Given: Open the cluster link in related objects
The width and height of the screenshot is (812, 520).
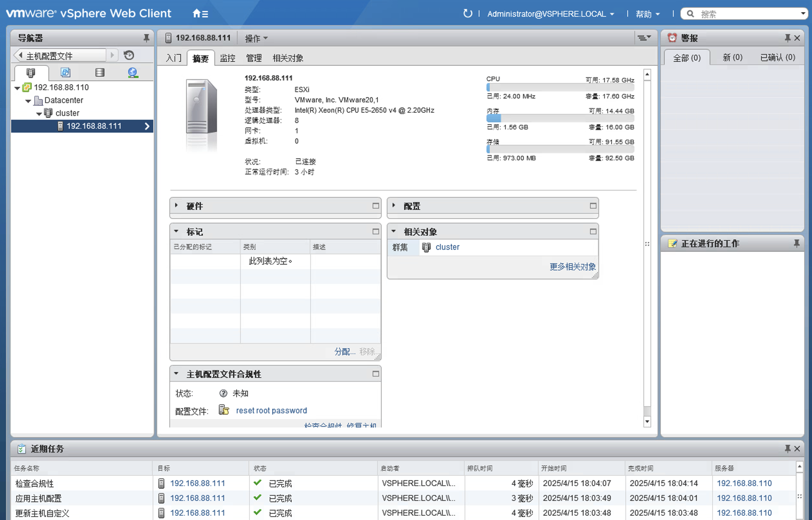Looking at the screenshot, I should click(447, 247).
